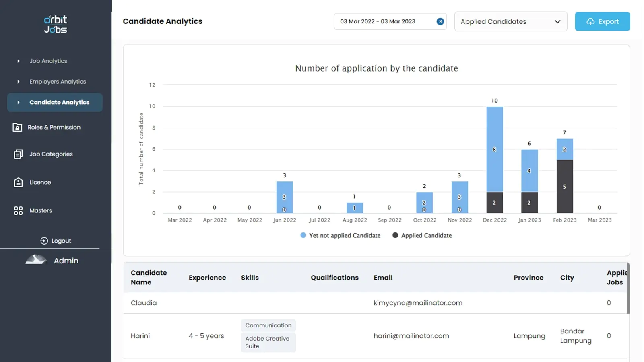Click the Adobe Creative Suite skill tag
This screenshot has height=362, width=644.
[x=268, y=342]
